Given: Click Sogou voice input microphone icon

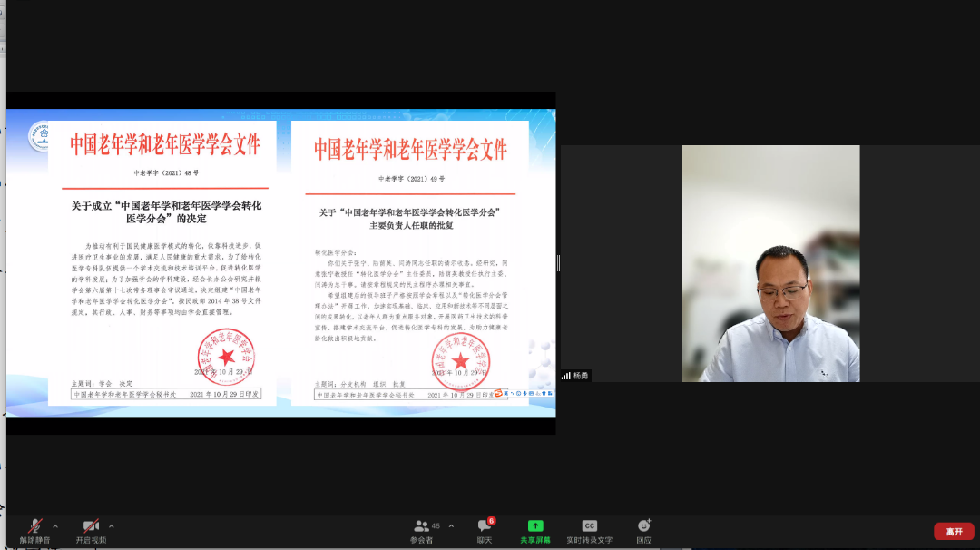Looking at the screenshot, I should coord(525,394).
